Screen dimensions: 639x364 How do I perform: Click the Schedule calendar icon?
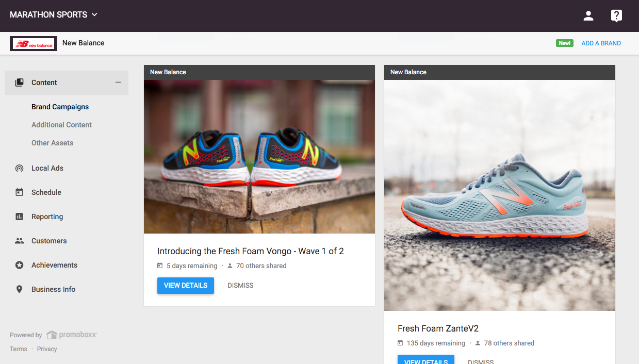pos(19,192)
